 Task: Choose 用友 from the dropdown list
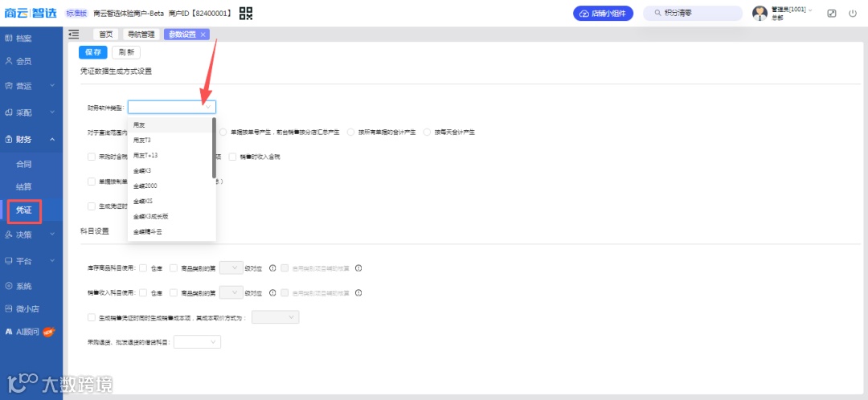tap(170, 125)
